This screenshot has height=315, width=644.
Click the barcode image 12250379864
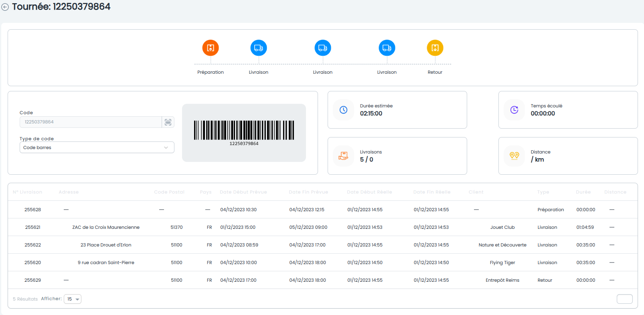click(244, 133)
